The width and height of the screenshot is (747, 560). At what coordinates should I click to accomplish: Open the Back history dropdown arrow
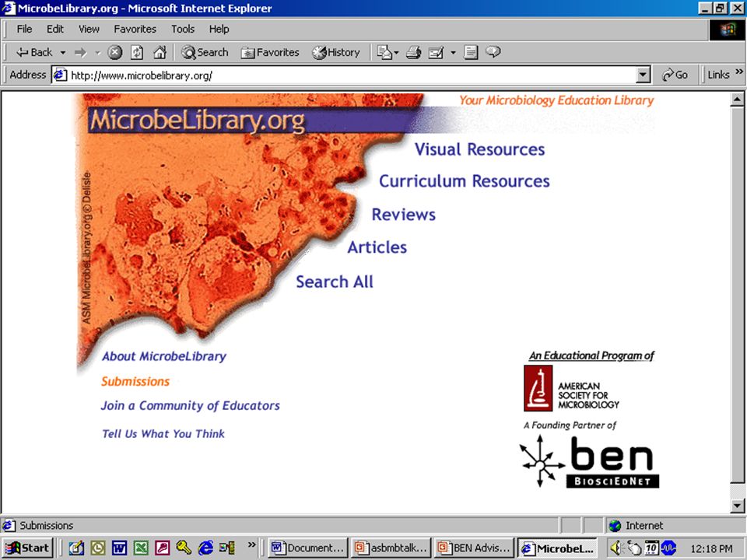(62, 52)
